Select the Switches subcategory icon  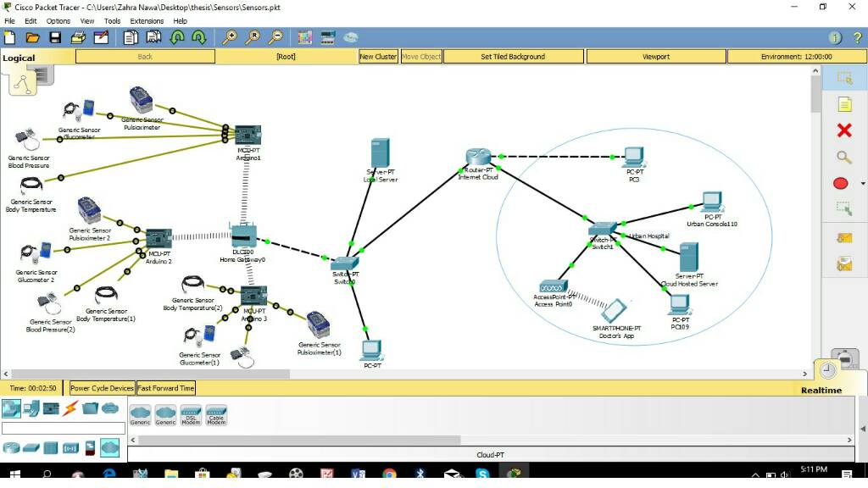click(31, 447)
